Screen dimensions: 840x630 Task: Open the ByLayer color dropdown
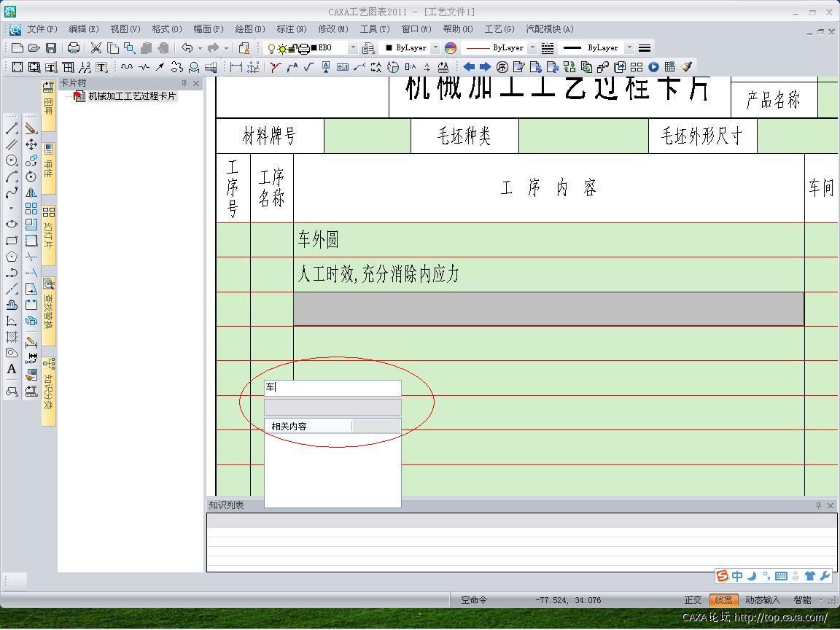[435, 47]
